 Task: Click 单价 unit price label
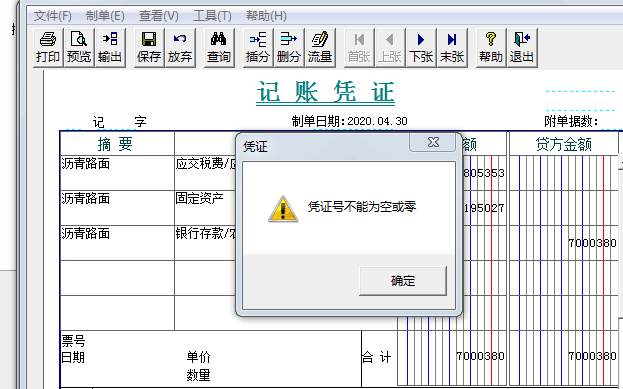(198, 357)
